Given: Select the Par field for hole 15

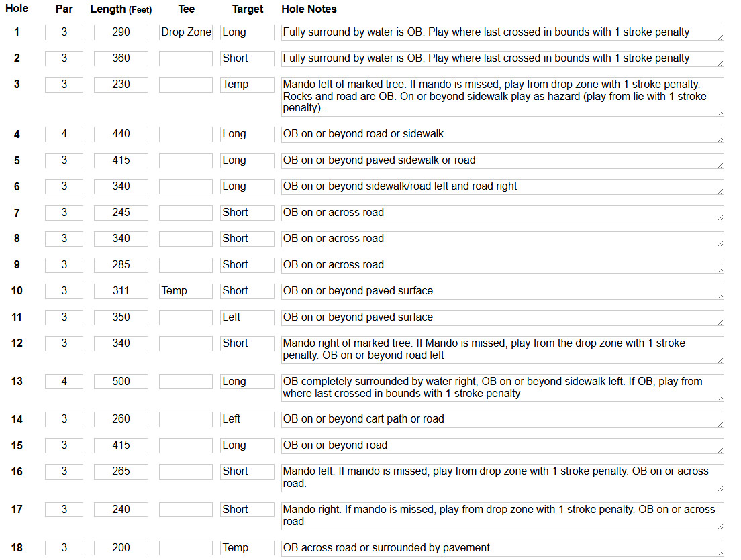Looking at the screenshot, I should 64,445.
